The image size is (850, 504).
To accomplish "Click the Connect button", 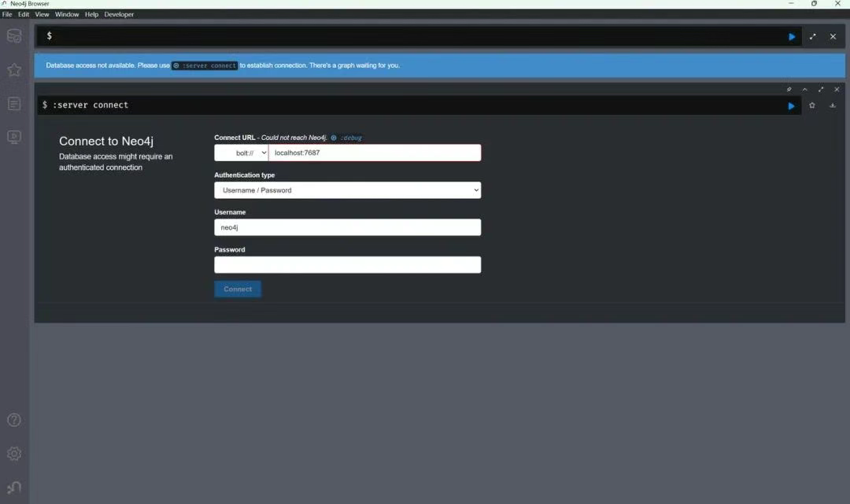I will 238,289.
